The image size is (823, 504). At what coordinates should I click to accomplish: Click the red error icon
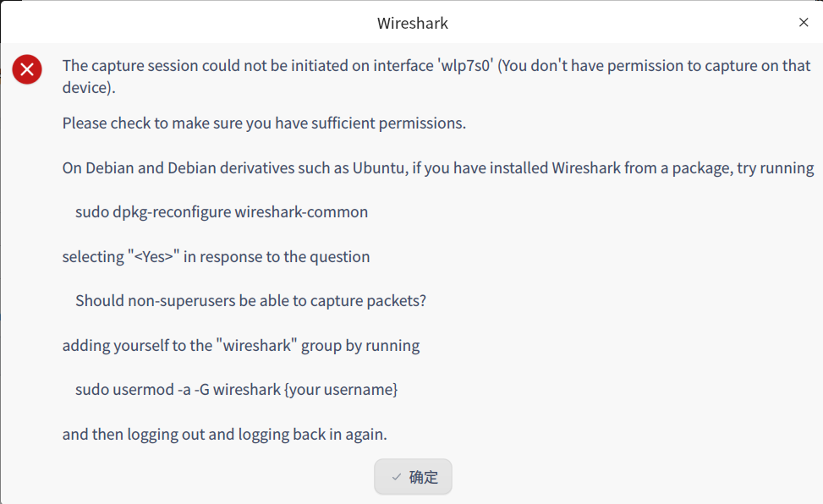[x=27, y=69]
